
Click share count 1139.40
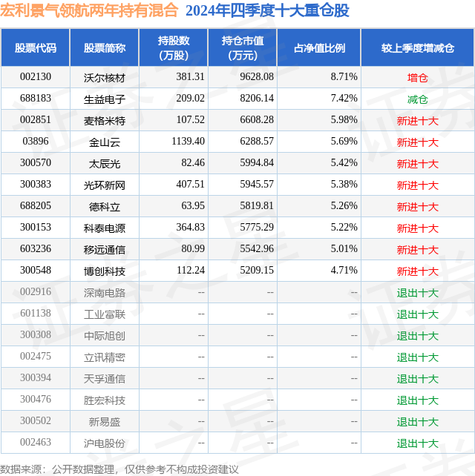click(x=188, y=142)
